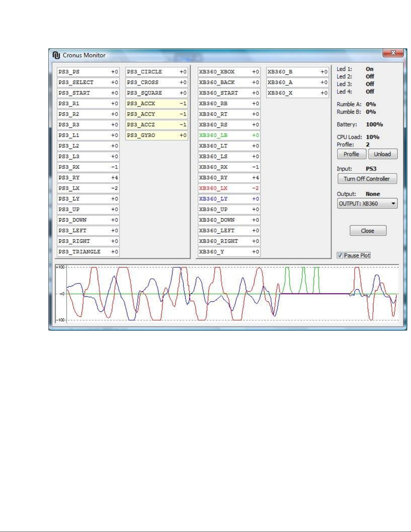Click the XB360_UP entry
Viewport: 411px width, 532px height.
[229, 209]
